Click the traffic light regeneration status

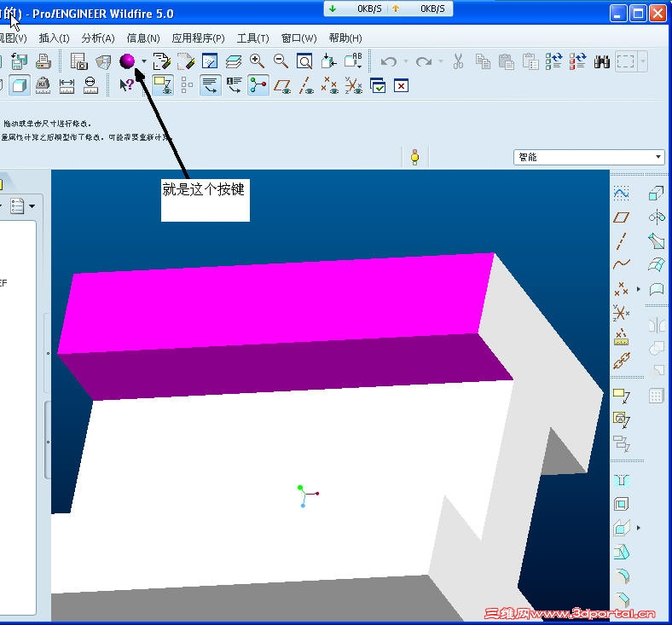click(x=414, y=157)
